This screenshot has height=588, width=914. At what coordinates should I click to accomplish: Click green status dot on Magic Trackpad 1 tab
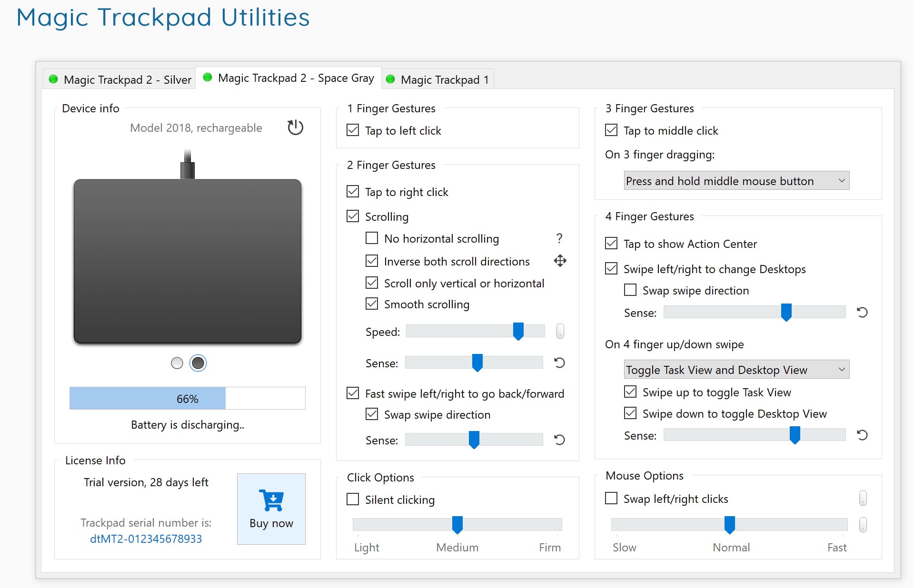[390, 79]
